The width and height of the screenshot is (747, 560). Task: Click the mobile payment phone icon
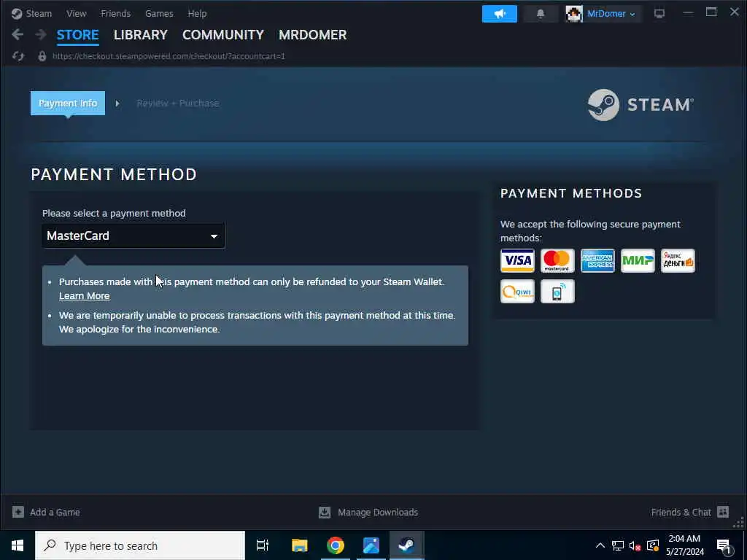557,292
